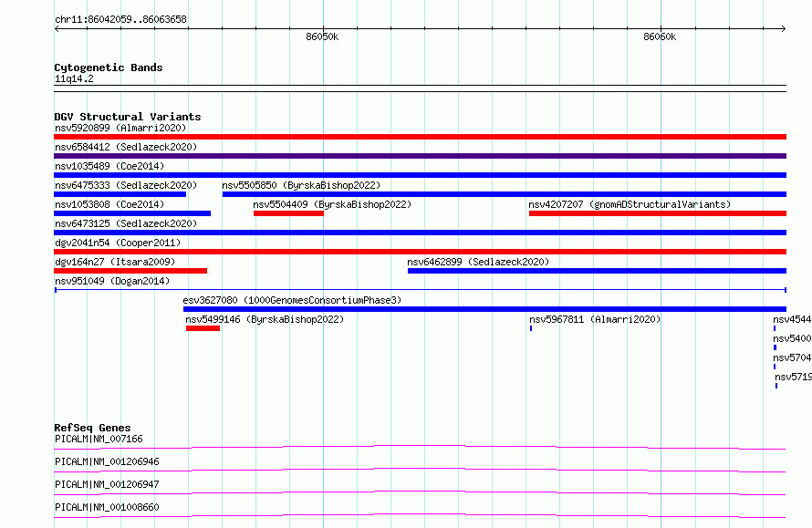Image resolution: width=812 pixels, height=528 pixels.
Task: Click the blue bar of nsv6473125
Action: (x=420, y=233)
